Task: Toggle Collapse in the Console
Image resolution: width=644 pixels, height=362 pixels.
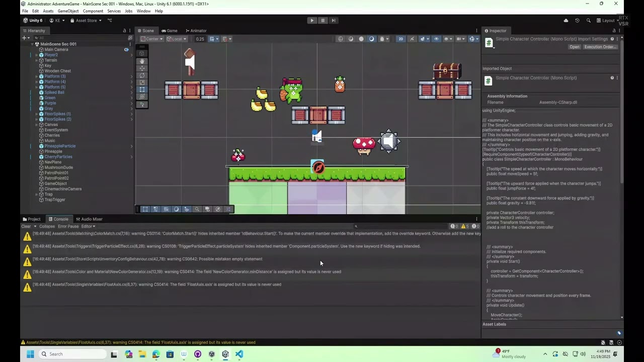Action: pyautogui.click(x=47, y=226)
